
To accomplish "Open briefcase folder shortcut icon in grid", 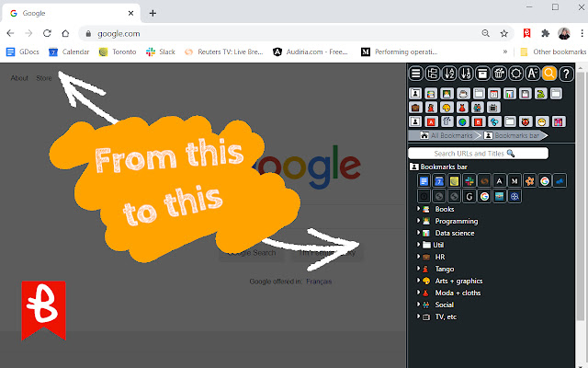I will tap(415, 108).
